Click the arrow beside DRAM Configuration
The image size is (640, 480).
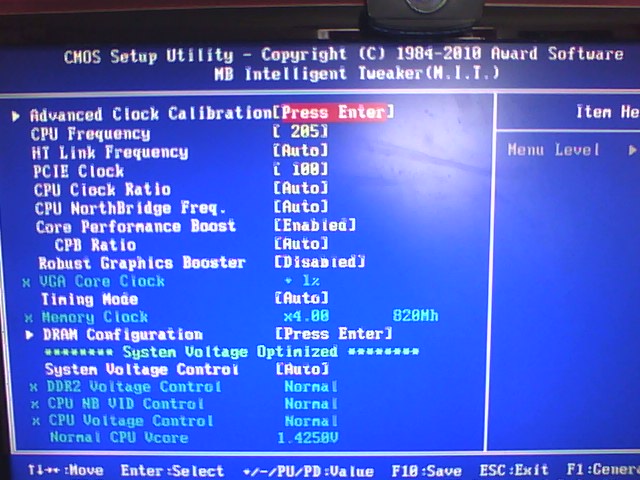(31, 335)
